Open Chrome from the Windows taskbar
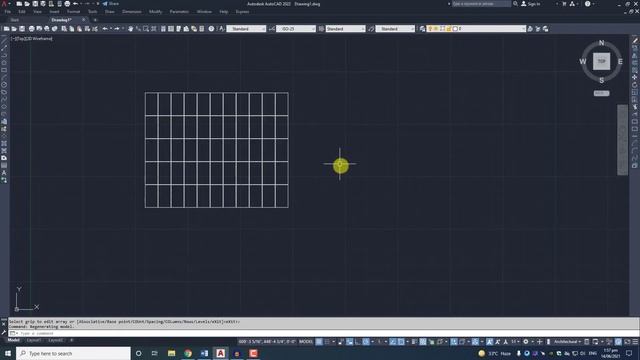Screen dimensions: 640x360 tap(188, 353)
